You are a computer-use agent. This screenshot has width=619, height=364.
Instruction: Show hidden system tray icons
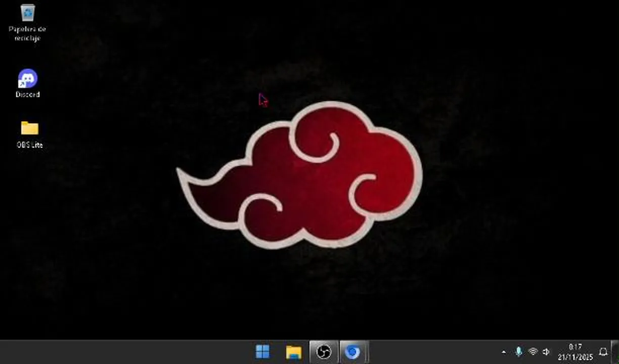coord(503,352)
